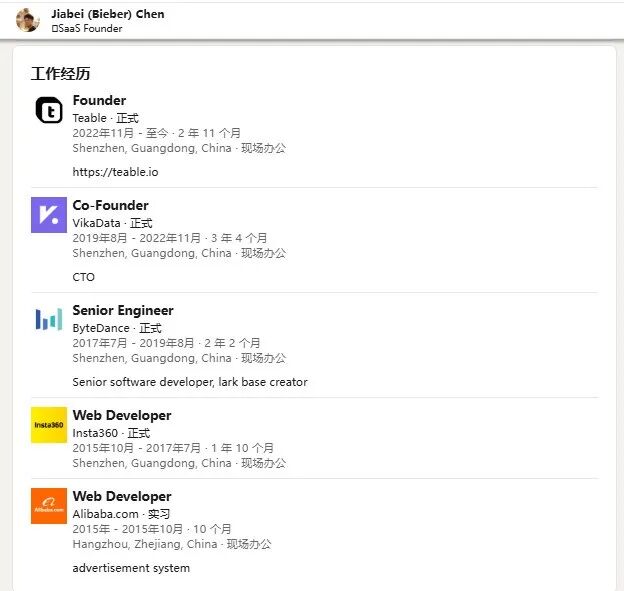624x591 pixels.
Task: Click the 工作经历 section heading
Action: (60, 74)
